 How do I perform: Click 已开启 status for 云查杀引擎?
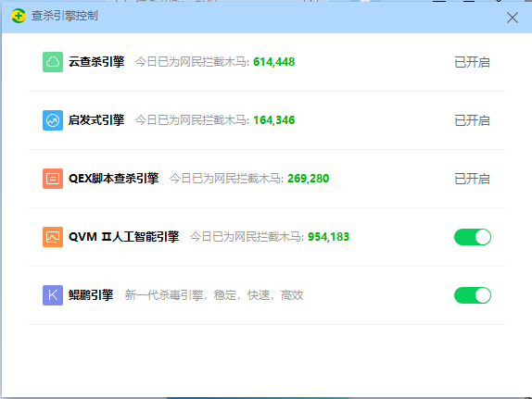472,62
